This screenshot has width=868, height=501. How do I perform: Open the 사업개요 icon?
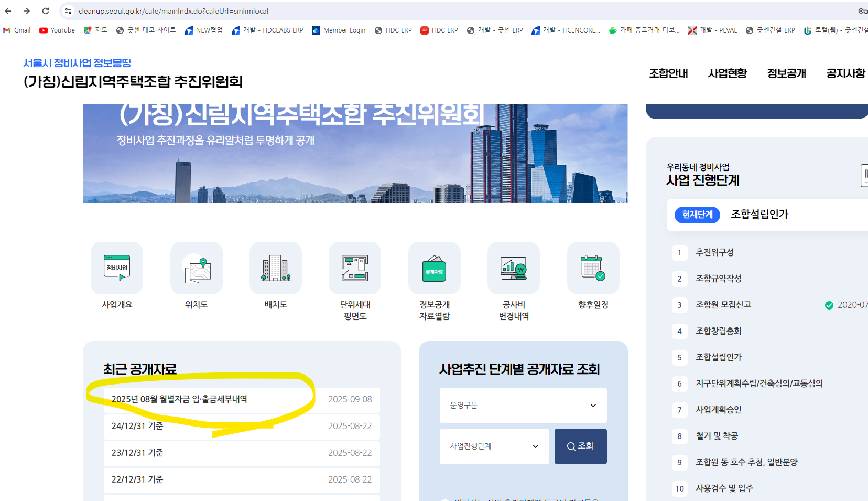click(117, 268)
